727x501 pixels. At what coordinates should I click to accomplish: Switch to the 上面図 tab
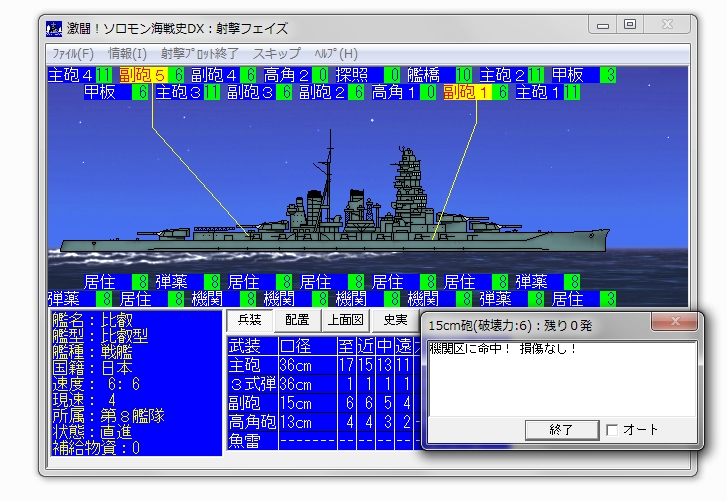pos(345,320)
